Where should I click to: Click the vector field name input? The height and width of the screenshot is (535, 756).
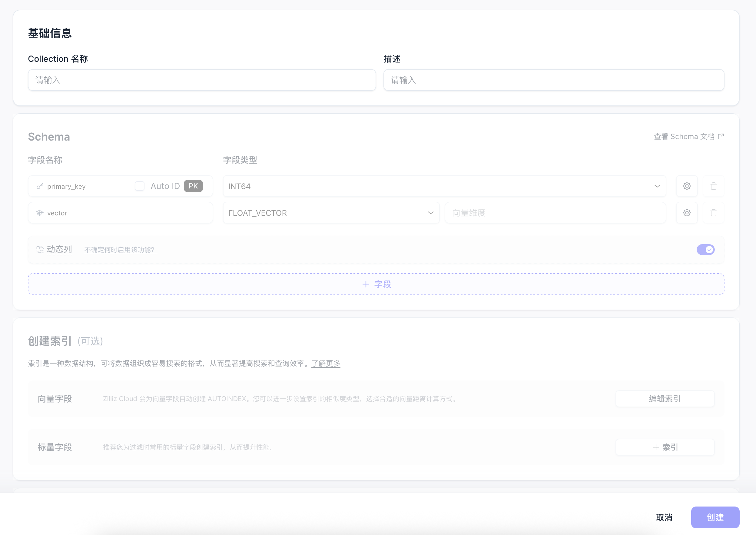(121, 213)
